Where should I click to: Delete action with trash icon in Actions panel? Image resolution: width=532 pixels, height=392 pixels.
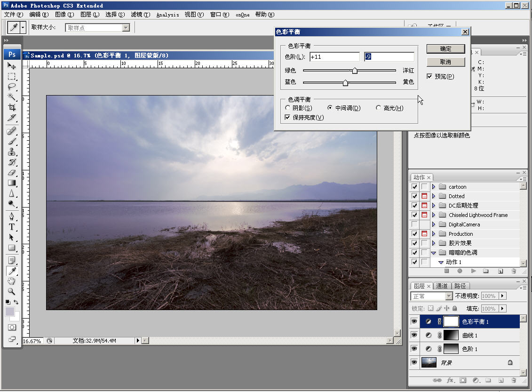[514, 271]
